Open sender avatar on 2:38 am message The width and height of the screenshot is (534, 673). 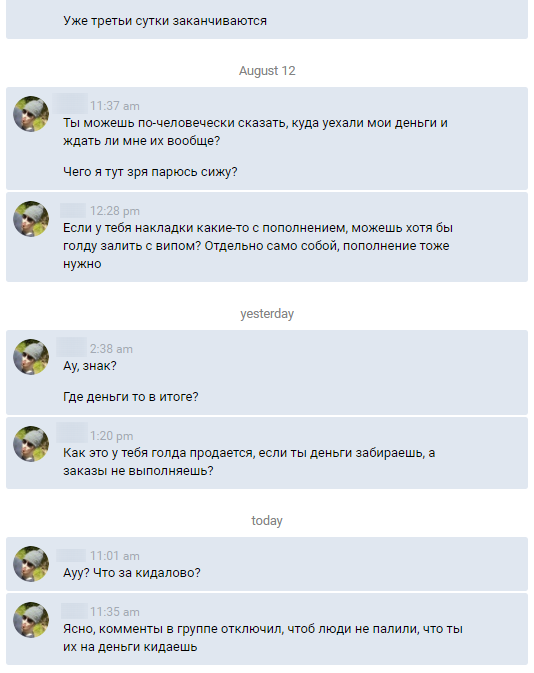pos(31,357)
